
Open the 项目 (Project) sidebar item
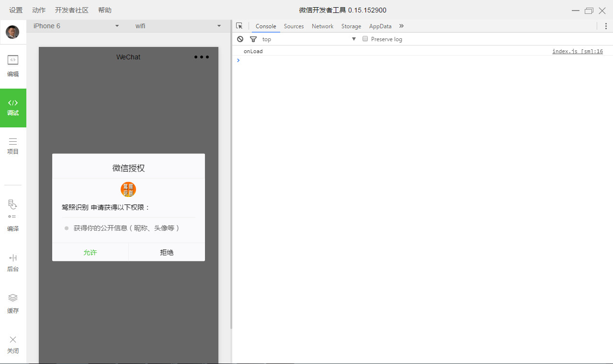click(13, 146)
